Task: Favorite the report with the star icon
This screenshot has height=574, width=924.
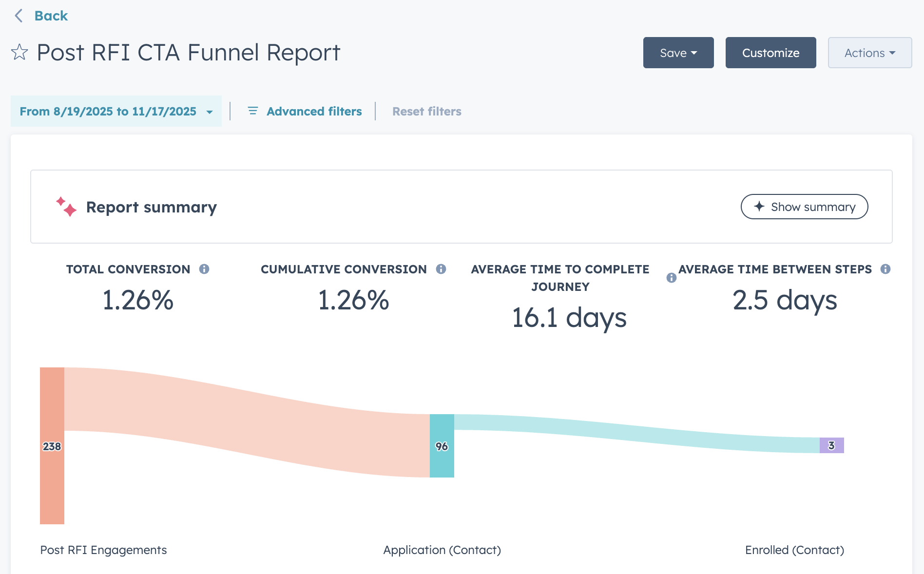Action: pyautogui.click(x=19, y=52)
